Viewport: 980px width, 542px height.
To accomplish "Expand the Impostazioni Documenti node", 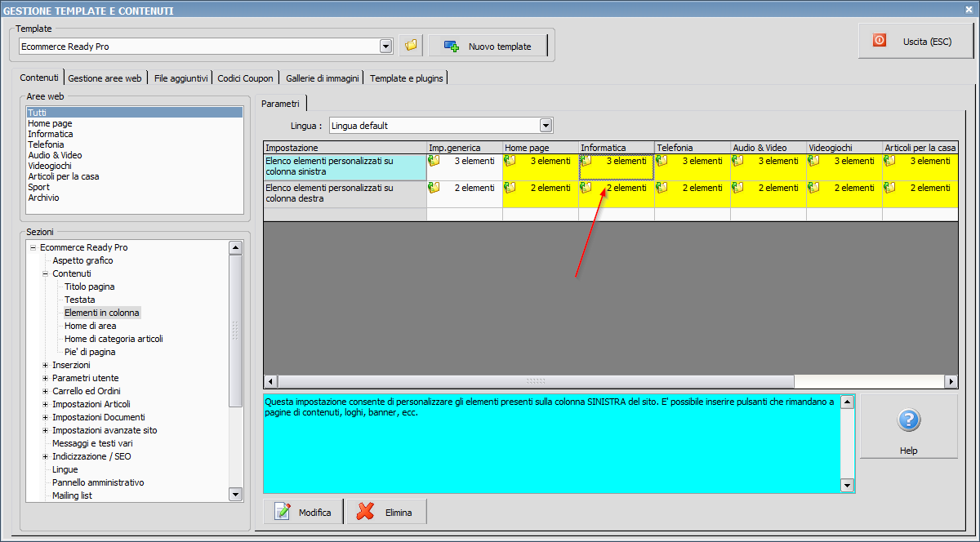I will 46,417.
